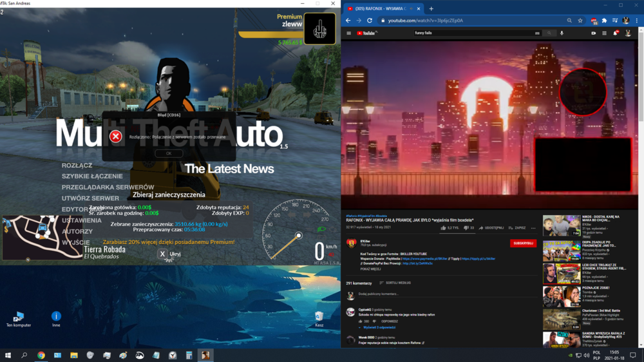This screenshot has height=362, width=644.
Task: Open the Windows Start menu
Action: click(x=8, y=356)
